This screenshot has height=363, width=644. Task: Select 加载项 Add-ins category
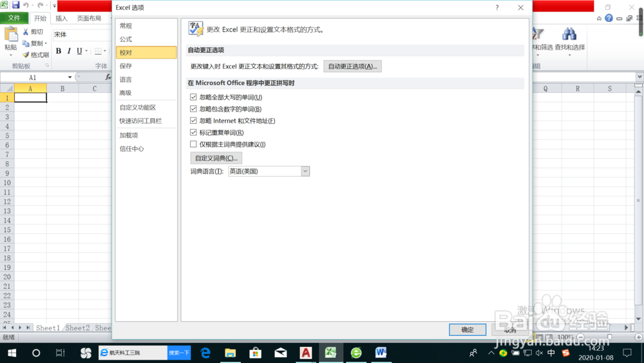[x=146, y=135]
